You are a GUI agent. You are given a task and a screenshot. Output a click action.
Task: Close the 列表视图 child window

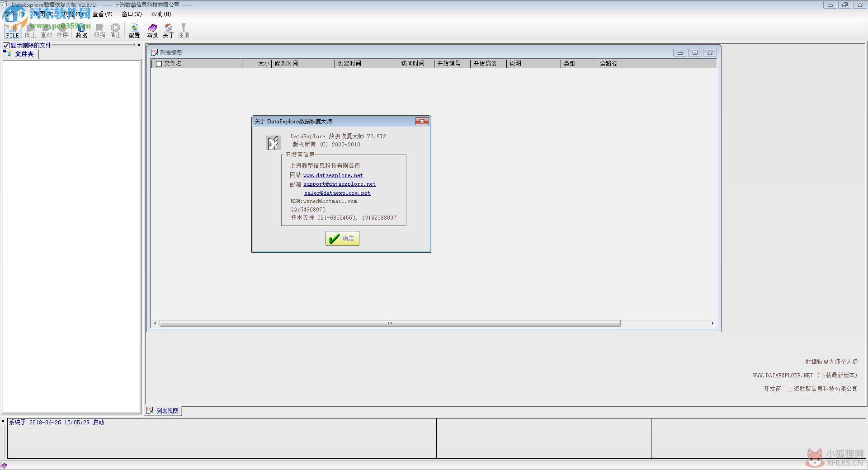[x=710, y=53]
